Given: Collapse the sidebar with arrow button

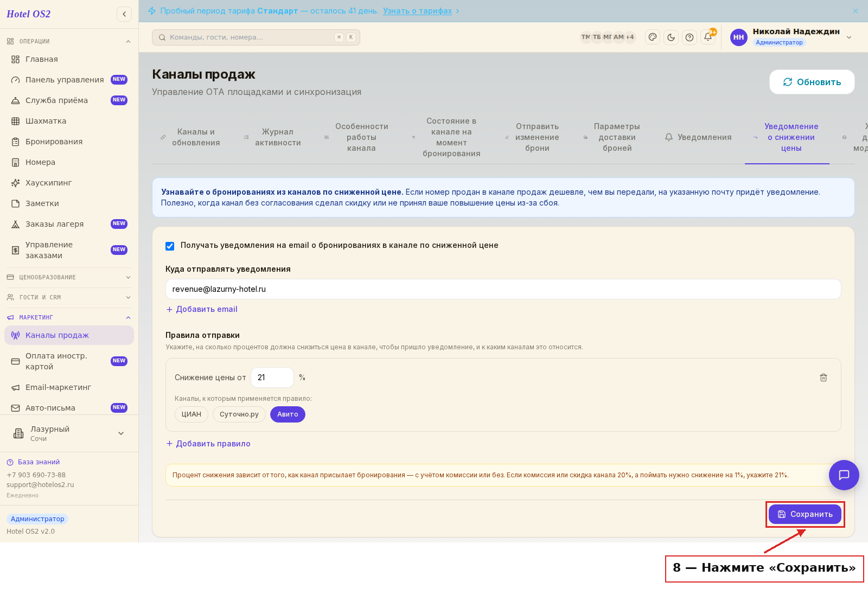Looking at the screenshot, I should [x=124, y=14].
